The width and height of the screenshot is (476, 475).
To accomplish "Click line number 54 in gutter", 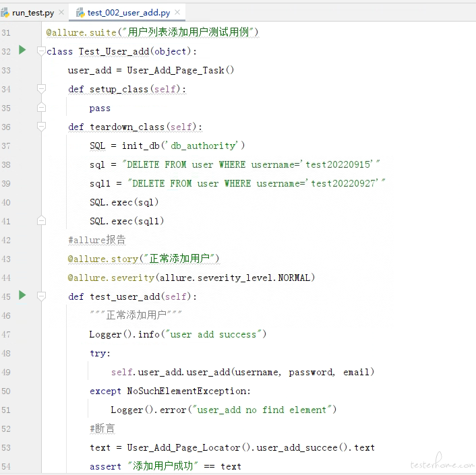I will coord(6,466).
